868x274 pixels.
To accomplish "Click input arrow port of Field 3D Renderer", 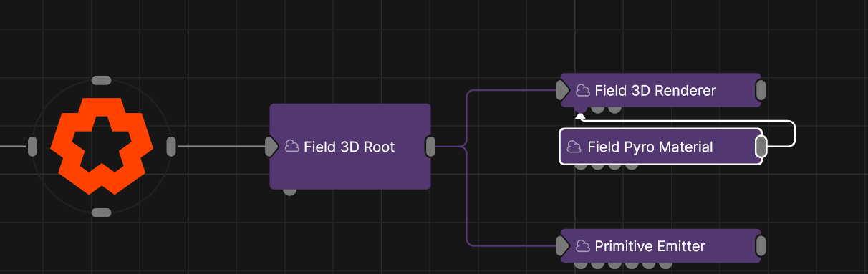I will (x=563, y=90).
